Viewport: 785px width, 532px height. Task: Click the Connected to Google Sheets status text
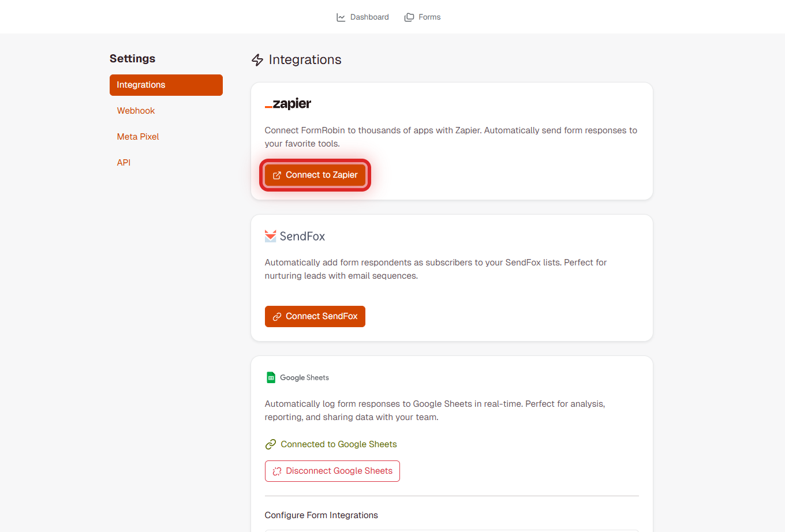pyautogui.click(x=338, y=444)
